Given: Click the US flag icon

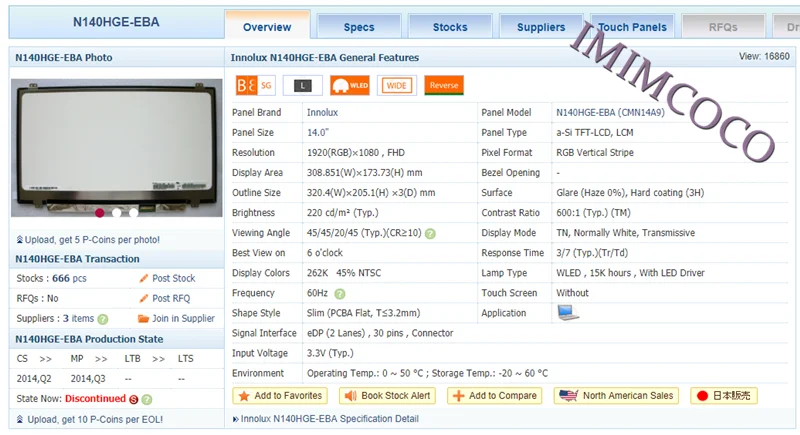Looking at the screenshot, I should (x=568, y=395).
